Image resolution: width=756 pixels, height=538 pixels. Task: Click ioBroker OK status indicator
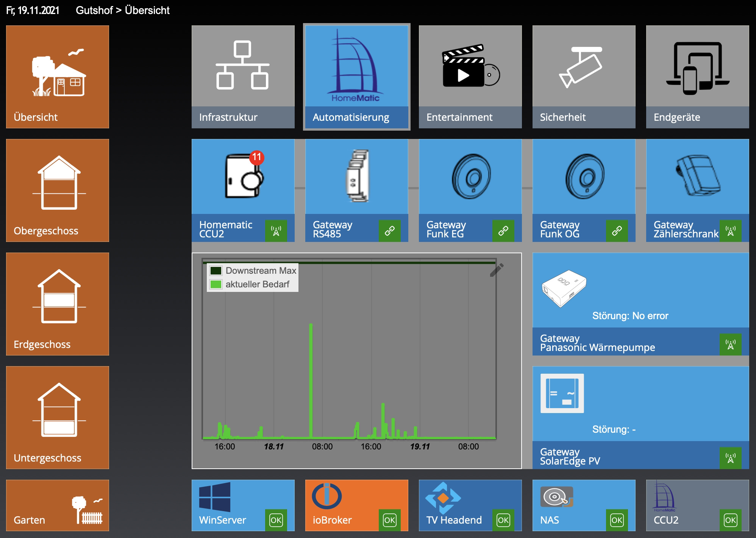click(389, 520)
